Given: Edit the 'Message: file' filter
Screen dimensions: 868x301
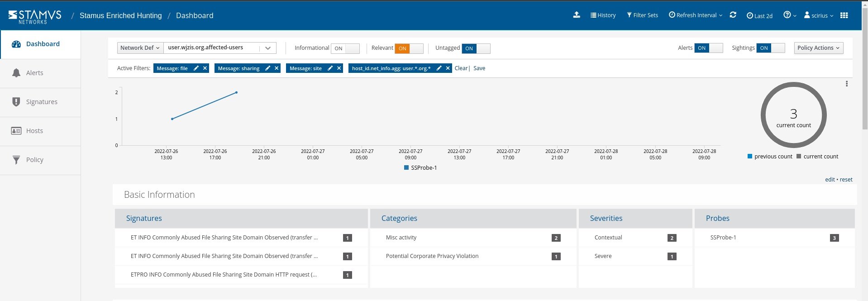Looking at the screenshot, I should click(x=196, y=68).
